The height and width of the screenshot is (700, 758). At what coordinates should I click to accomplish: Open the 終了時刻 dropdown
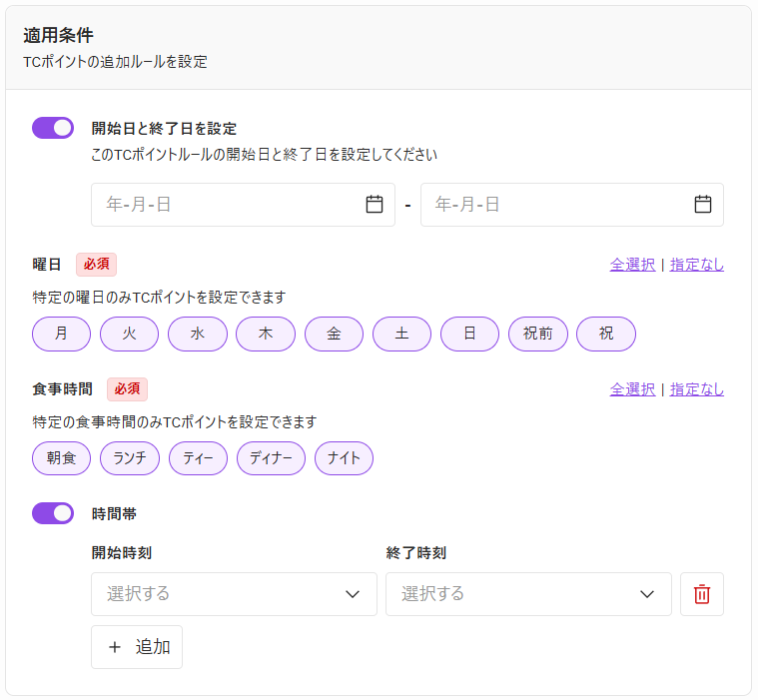coord(529,594)
